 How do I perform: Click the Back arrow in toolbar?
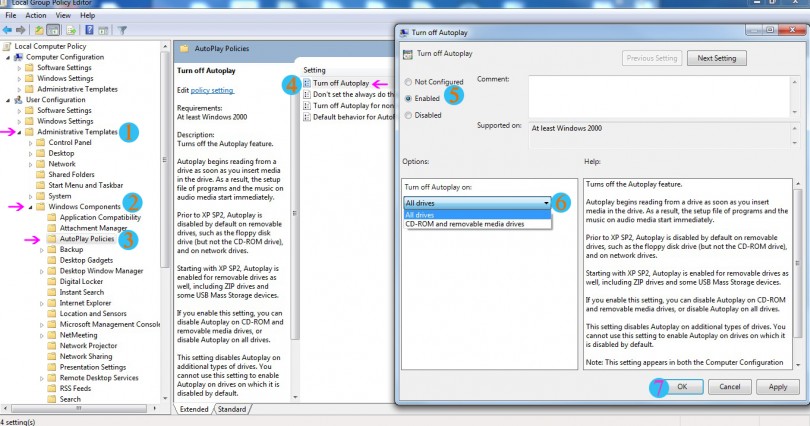pos(7,30)
